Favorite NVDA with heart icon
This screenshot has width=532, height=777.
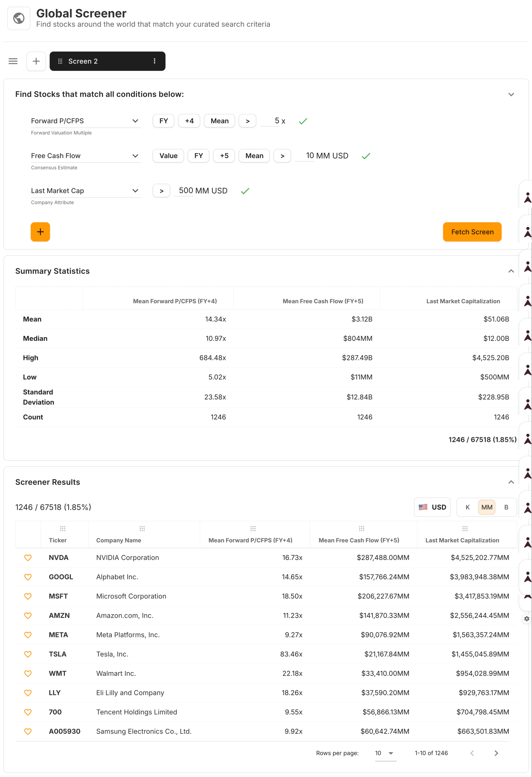pyautogui.click(x=28, y=558)
